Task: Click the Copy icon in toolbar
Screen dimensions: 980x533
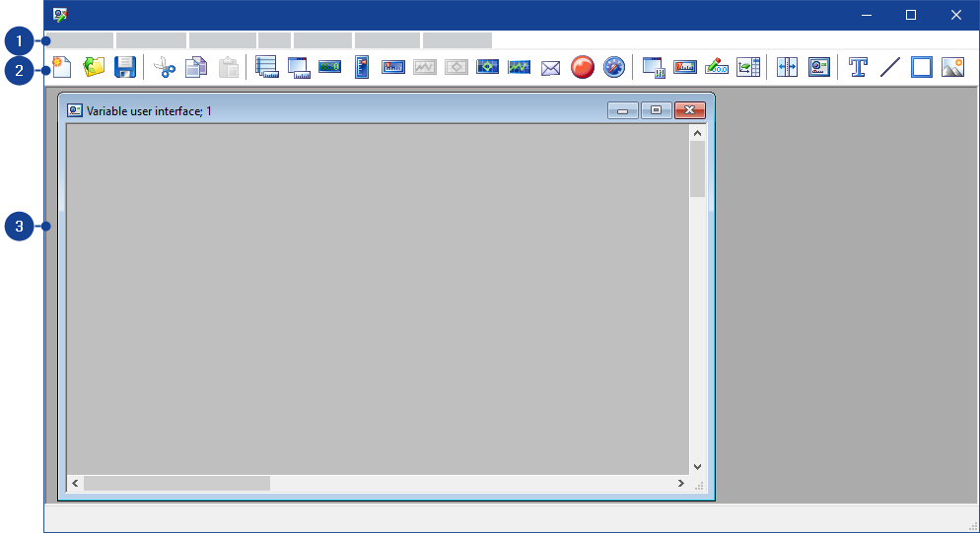Action: pyautogui.click(x=196, y=67)
